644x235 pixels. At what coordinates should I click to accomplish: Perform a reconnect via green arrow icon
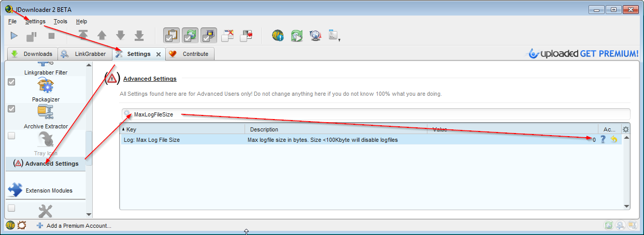click(x=297, y=35)
